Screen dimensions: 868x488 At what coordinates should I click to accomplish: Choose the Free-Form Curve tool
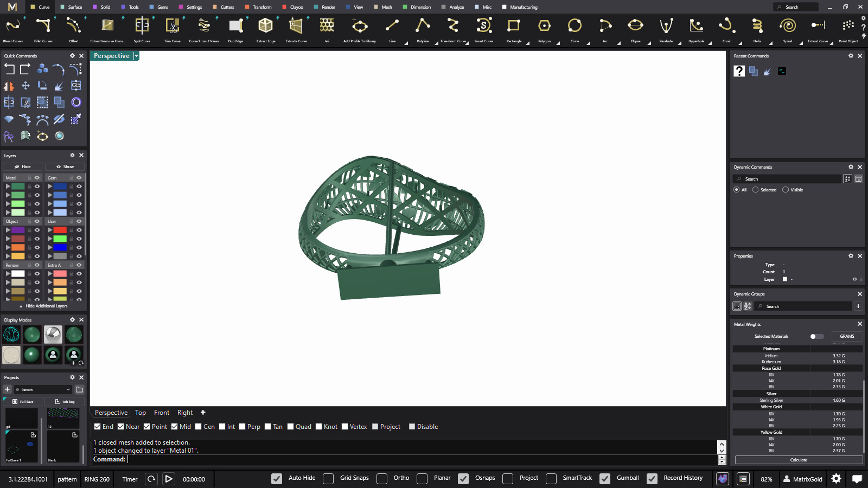(x=453, y=29)
